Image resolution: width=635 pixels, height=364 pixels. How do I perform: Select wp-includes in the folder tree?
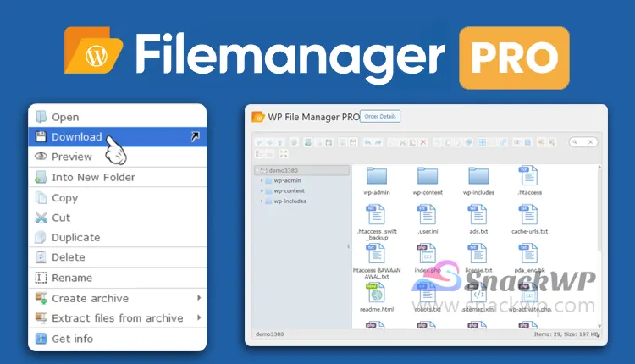290,201
